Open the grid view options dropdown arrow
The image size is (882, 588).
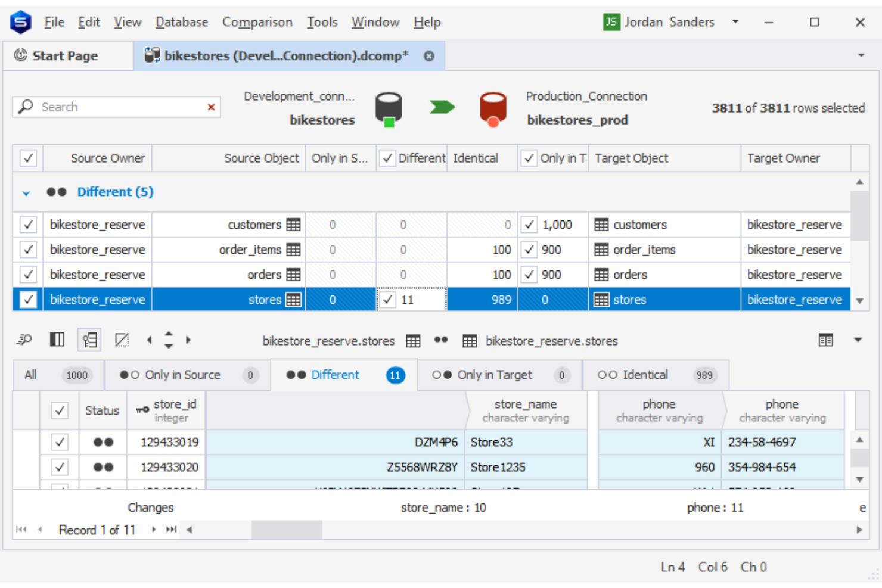point(858,340)
